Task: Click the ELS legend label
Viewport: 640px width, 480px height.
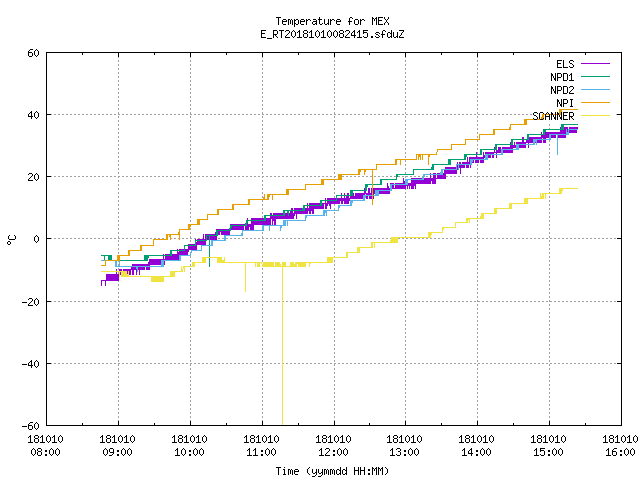Action: click(565, 64)
